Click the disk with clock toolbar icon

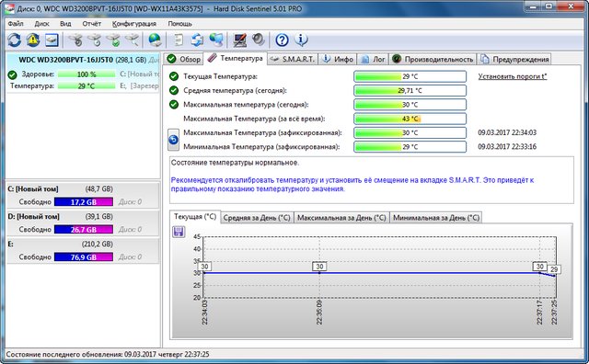[x=94, y=40]
